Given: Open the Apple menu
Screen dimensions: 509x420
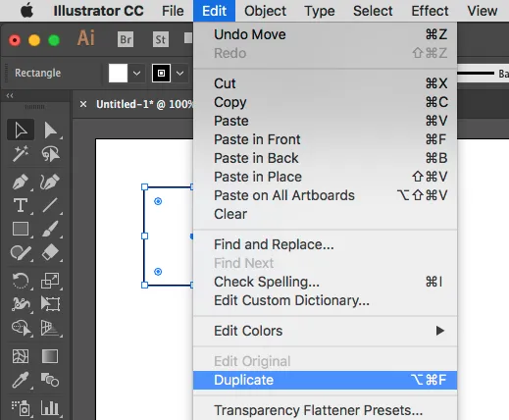Looking at the screenshot, I should pyautogui.click(x=26, y=11).
